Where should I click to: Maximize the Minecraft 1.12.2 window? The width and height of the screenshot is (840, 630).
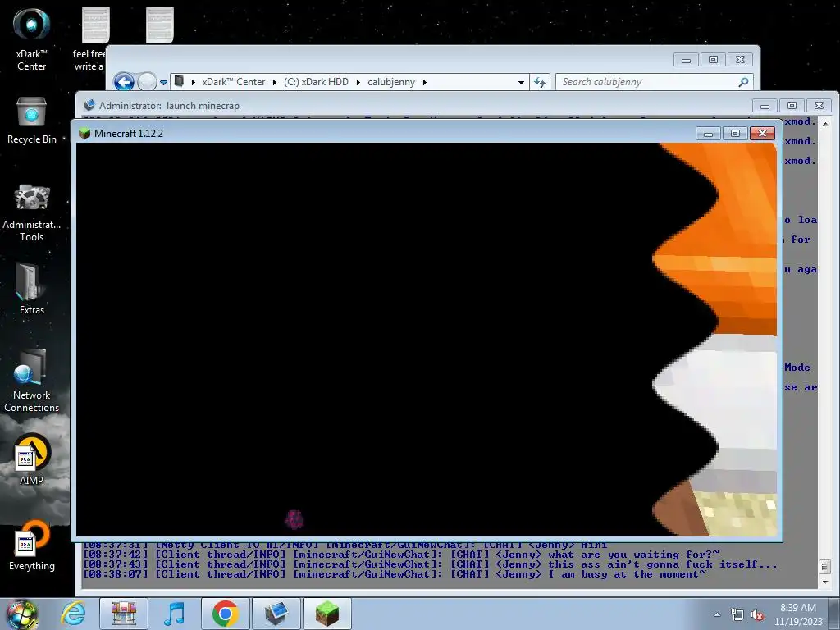coord(735,134)
